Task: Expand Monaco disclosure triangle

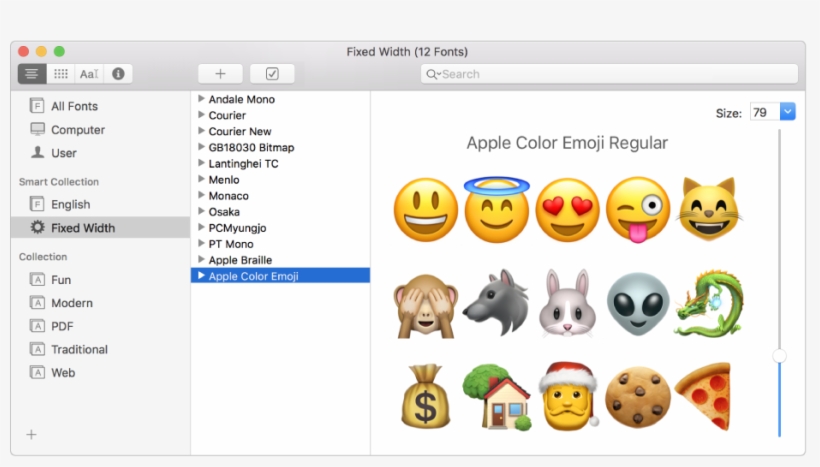Action: [201, 195]
